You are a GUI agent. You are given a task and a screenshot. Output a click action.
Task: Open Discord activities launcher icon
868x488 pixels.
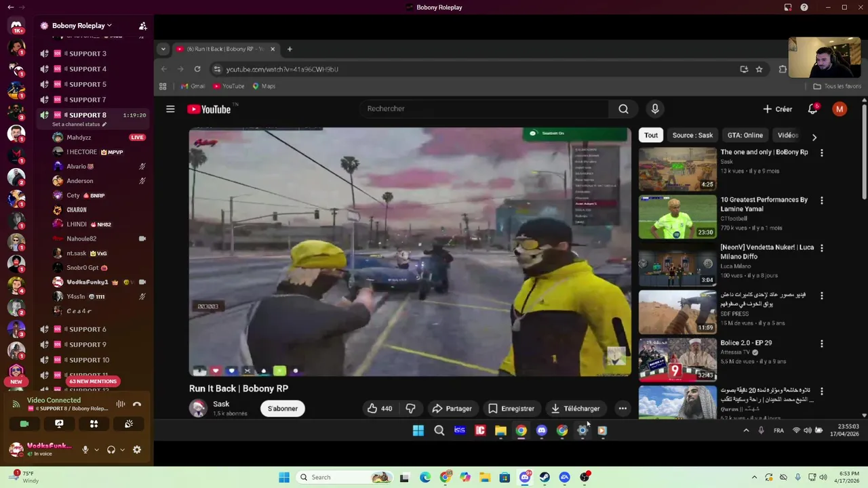pyautogui.click(x=94, y=424)
